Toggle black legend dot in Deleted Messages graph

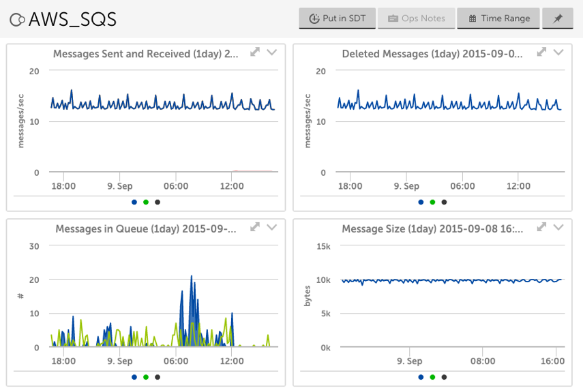pyautogui.click(x=445, y=202)
